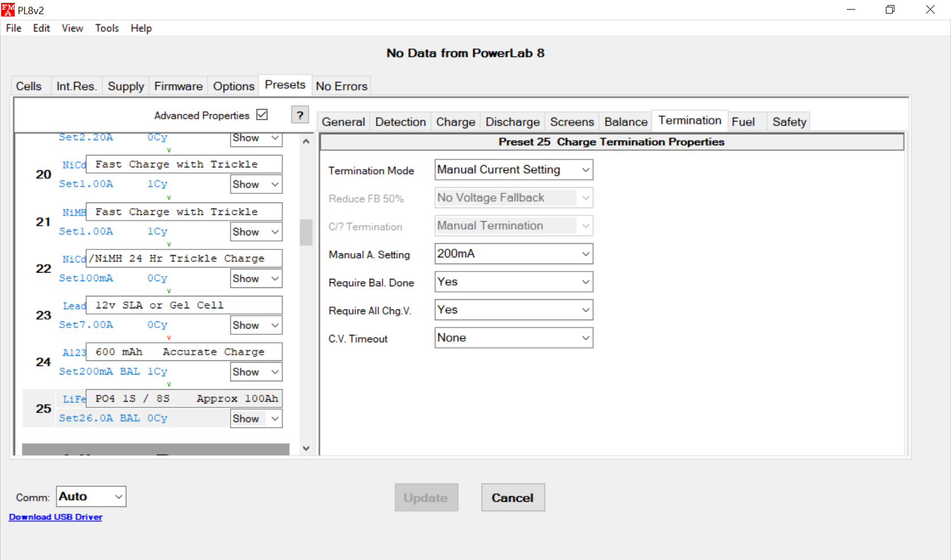Click the Download USB Driver link
The width and height of the screenshot is (951, 560).
point(55,517)
